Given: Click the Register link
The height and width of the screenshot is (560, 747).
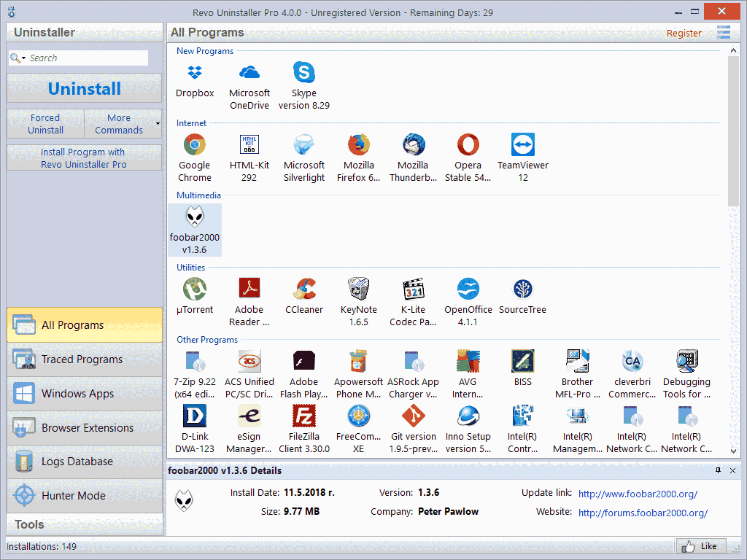Looking at the screenshot, I should (x=684, y=33).
